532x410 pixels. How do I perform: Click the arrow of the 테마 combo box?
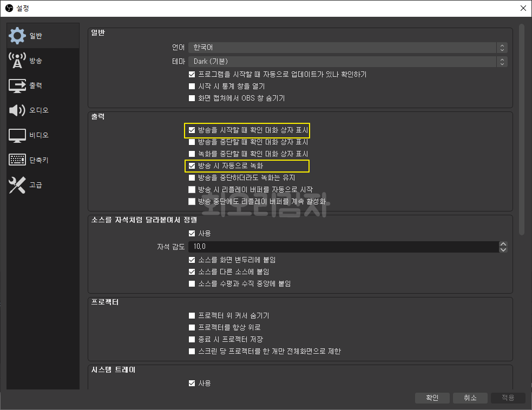coord(502,61)
